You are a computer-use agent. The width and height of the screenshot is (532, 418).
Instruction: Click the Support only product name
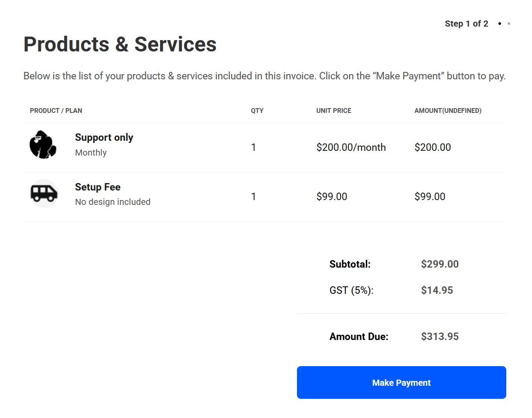pyautogui.click(x=104, y=137)
